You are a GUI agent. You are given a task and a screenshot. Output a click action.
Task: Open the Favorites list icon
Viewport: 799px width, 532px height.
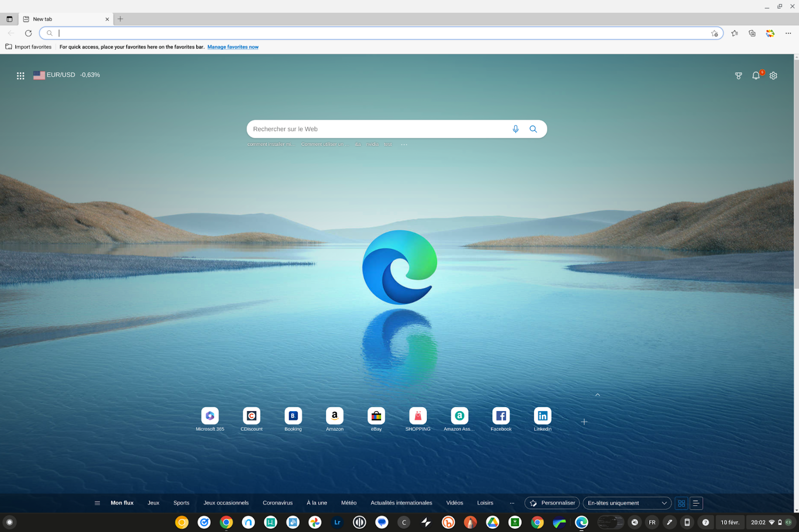pyautogui.click(x=735, y=33)
